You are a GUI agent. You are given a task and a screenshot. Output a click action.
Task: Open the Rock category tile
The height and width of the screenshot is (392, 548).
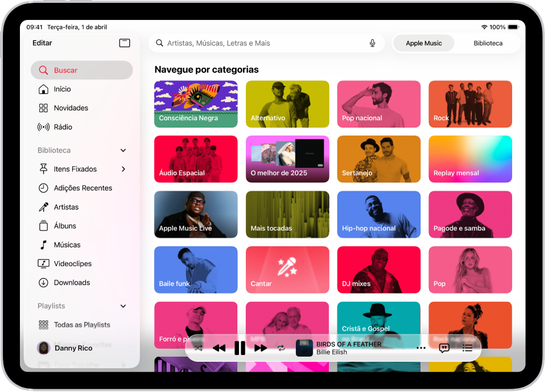click(x=471, y=104)
